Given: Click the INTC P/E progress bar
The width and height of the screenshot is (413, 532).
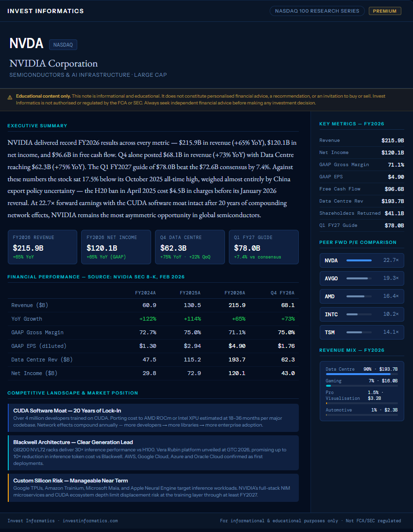Looking at the screenshot, I should (359, 314).
